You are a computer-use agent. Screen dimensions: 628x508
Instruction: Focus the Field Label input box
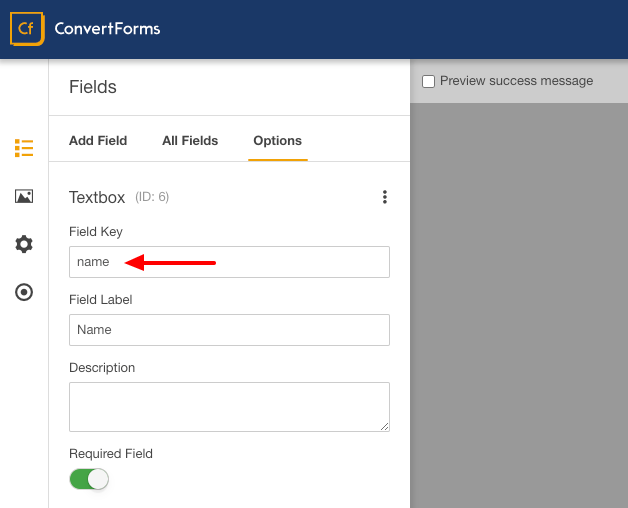(229, 330)
